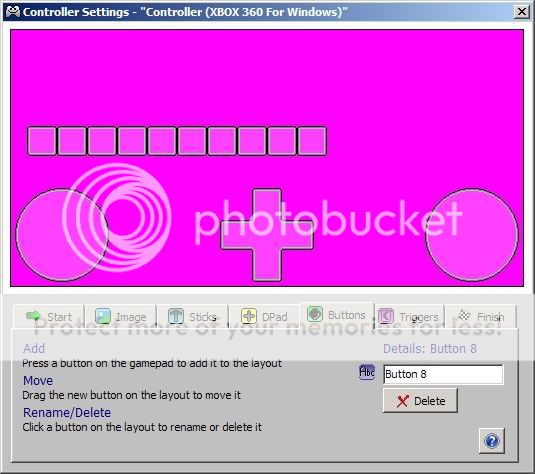This screenshot has width=535, height=474.
Task: Select the last square button in row
Action: click(x=312, y=141)
